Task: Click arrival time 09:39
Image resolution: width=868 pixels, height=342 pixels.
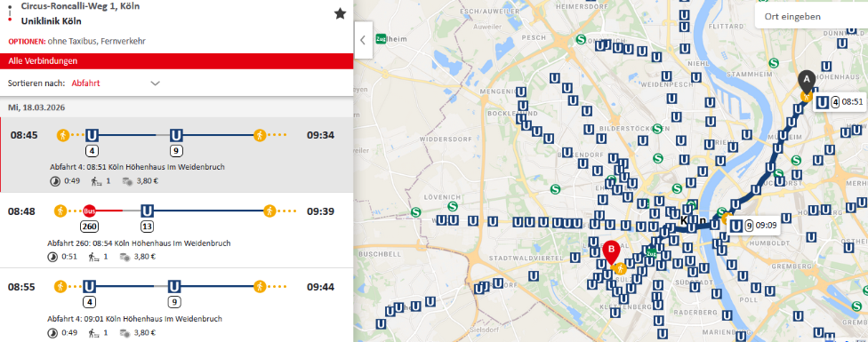Action: point(320,211)
